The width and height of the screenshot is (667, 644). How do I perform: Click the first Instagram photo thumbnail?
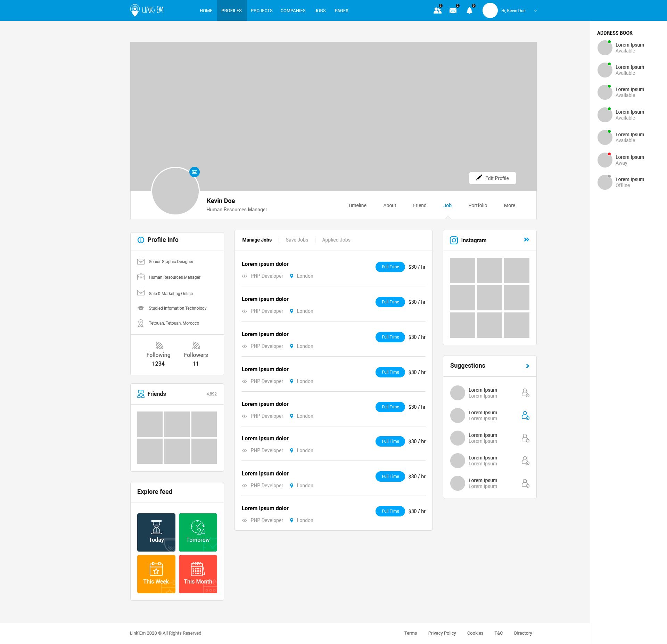tap(462, 270)
